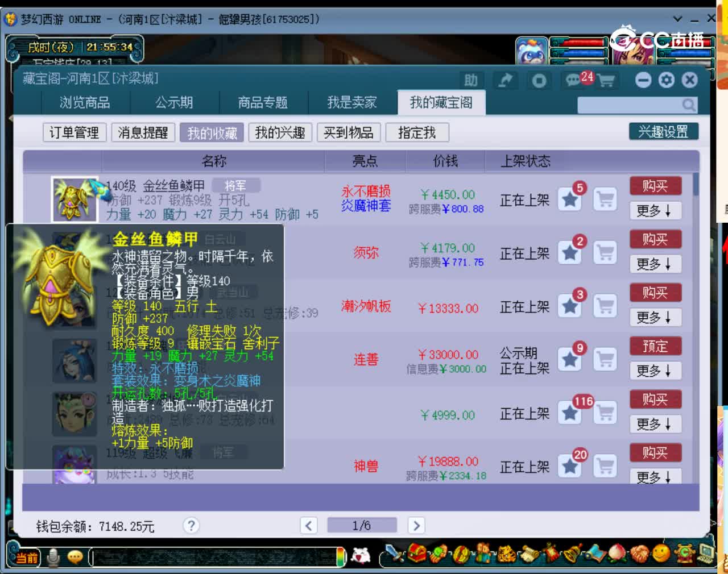Open the shopping cart in header
728x574 pixels.
click(x=606, y=81)
